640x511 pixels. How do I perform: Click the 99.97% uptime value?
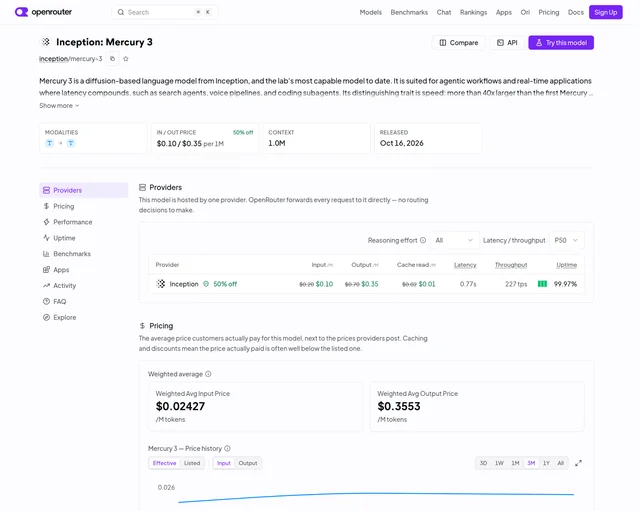point(565,284)
